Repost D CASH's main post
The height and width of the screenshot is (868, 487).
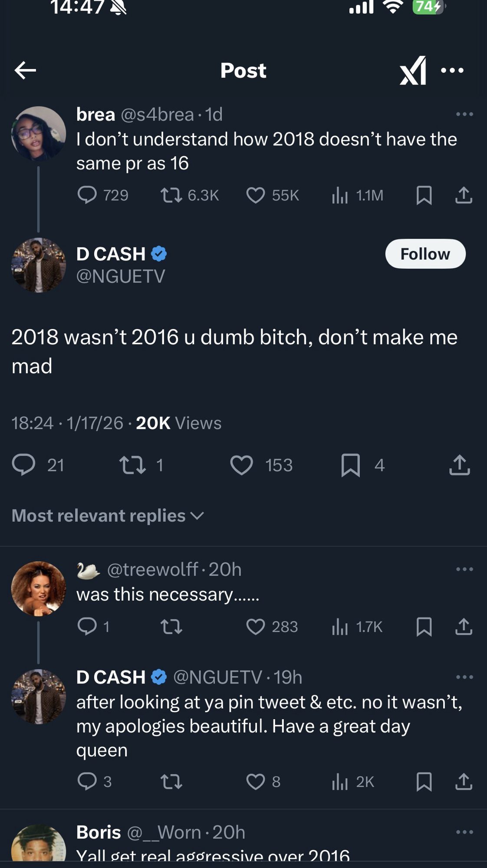(132, 465)
